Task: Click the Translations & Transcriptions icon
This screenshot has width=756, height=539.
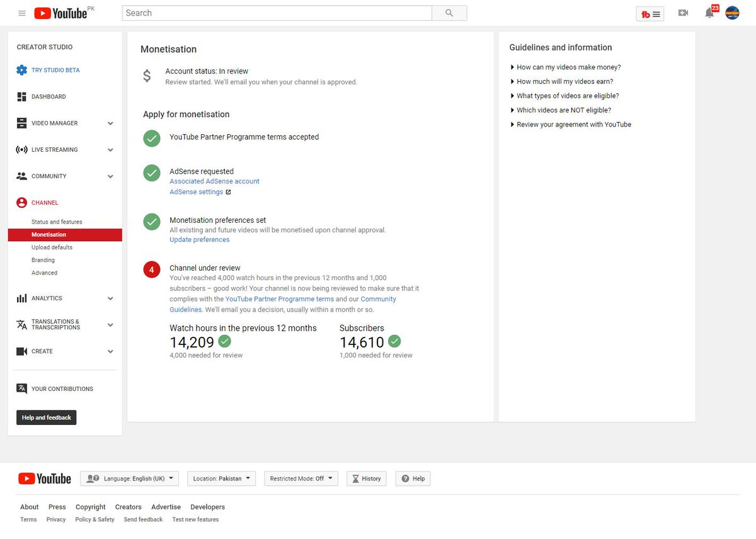Action: pyautogui.click(x=22, y=325)
